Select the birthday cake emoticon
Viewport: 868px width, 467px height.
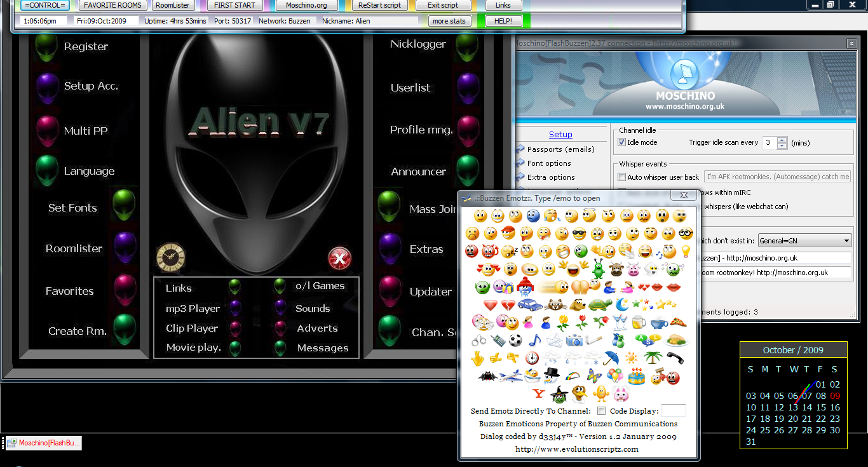click(x=637, y=376)
